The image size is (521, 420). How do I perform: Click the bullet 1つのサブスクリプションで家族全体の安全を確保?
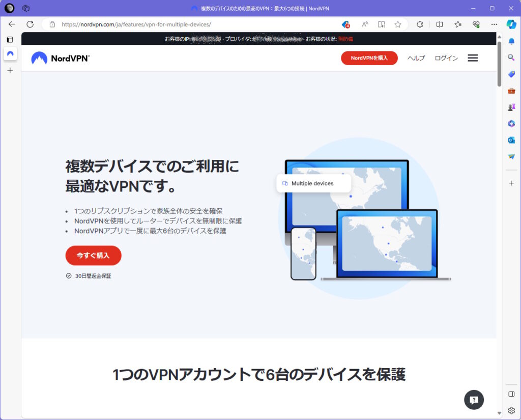tap(148, 211)
